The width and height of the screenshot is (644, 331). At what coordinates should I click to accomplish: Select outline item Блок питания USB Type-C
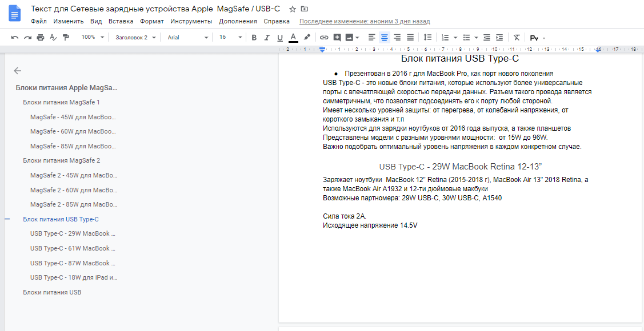[61, 219]
